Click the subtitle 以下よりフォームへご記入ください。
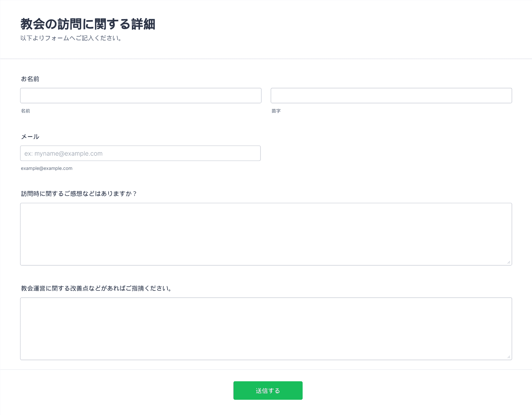 [71, 38]
